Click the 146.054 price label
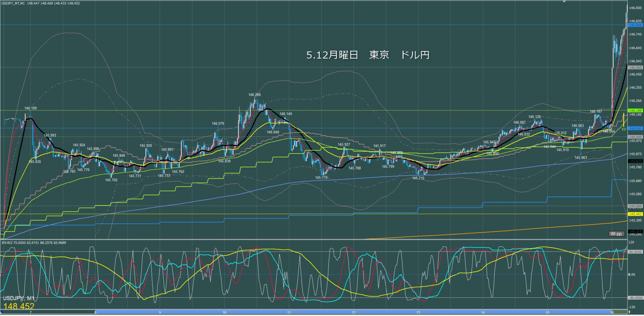This screenshot has height=316, width=644. pyautogui.click(x=609, y=131)
